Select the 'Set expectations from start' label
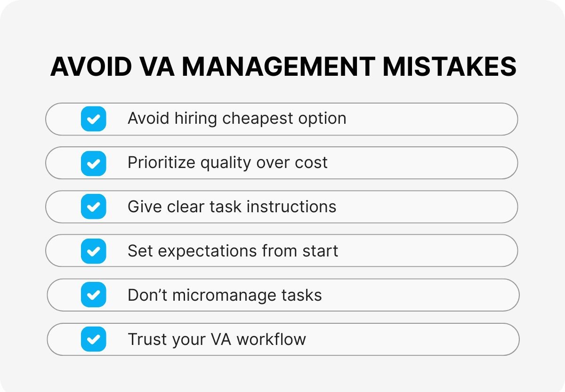The width and height of the screenshot is (565, 392). 233,251
